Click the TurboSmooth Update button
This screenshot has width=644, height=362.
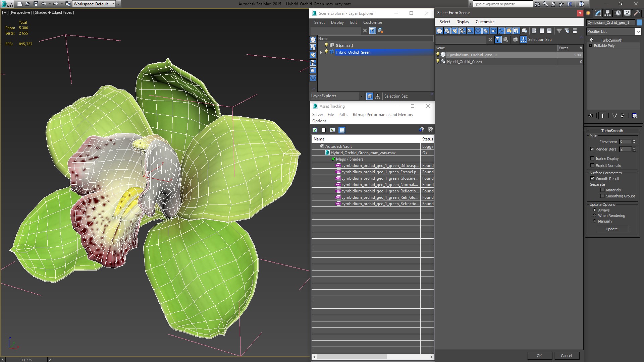click(611, 229)
